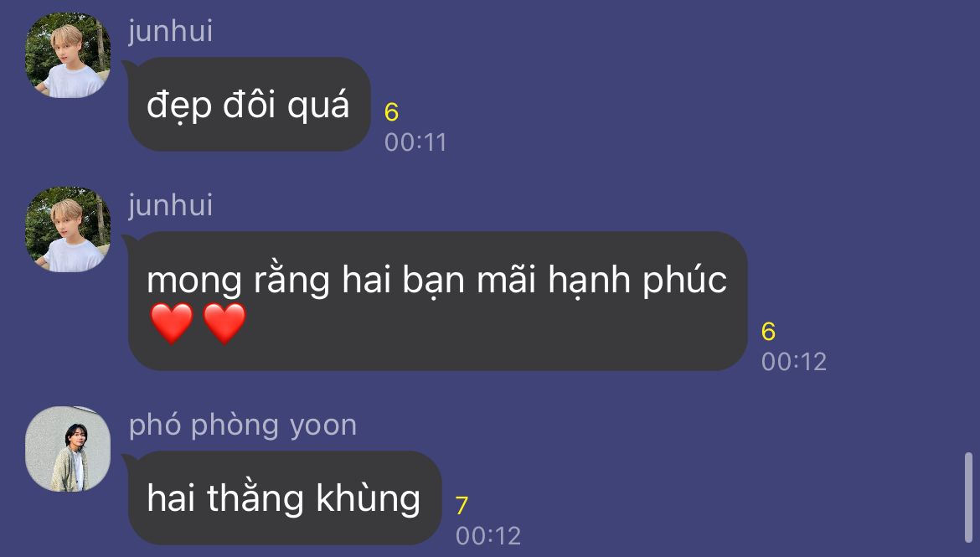Click the 00:12 timestamp under read count 7
Screen dimensions: 980x557
click(488, 536)
